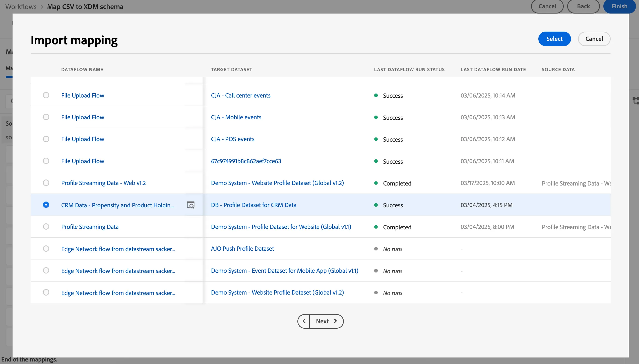Image resolution: width=639 pixels, height=364 pixels.
Task: Click Next page button
Action: pos(326,321)
